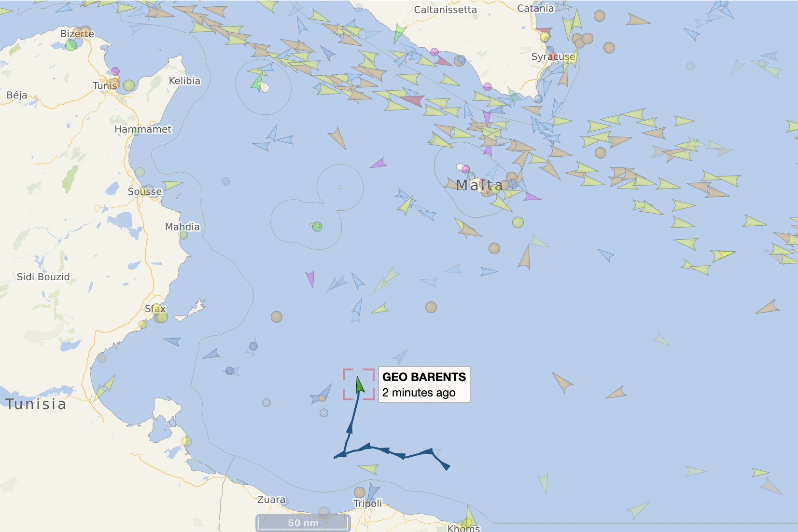Click the small Linosa islet inside circular boundary

coord(340,187)
